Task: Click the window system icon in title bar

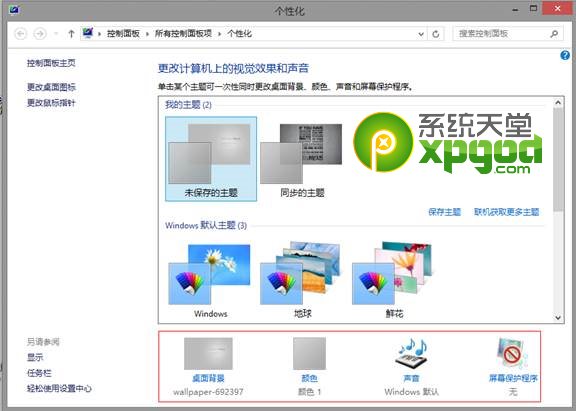Action: pos(14,10)
